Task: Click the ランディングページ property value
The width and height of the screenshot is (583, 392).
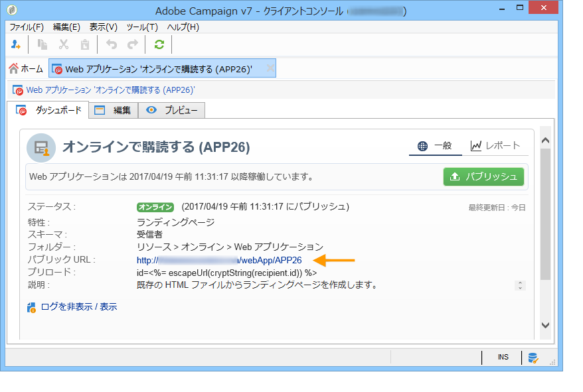Action: click(x=175, y=223)
